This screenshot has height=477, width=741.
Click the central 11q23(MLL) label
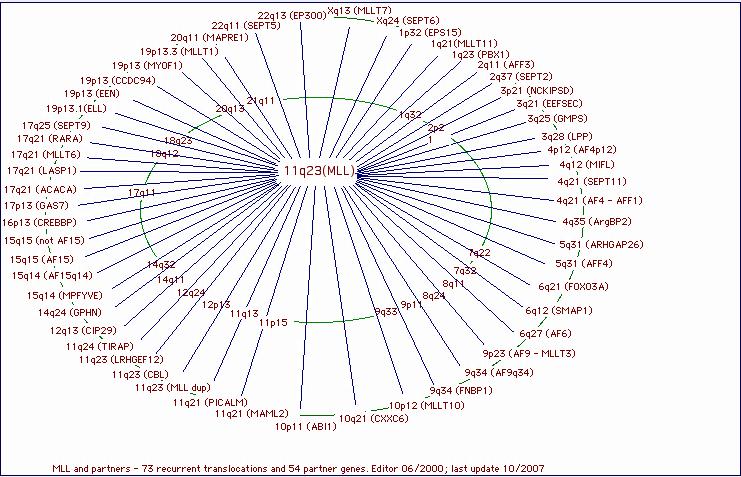coord(319,171)
